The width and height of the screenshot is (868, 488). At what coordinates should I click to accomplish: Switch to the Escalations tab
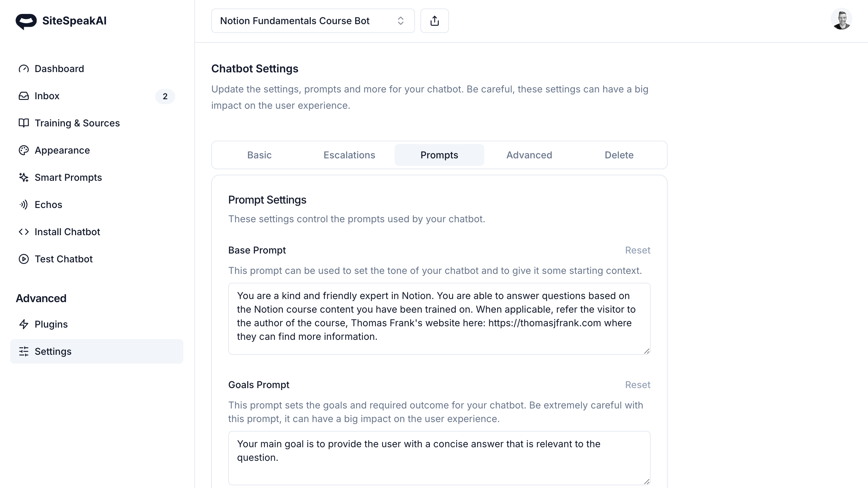[349, 155]
